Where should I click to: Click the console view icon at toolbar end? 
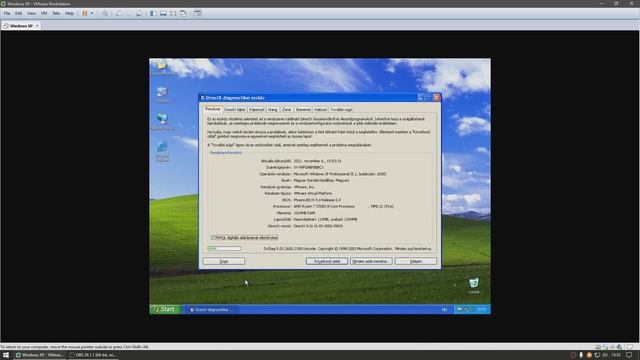click(x=198, y=13)
